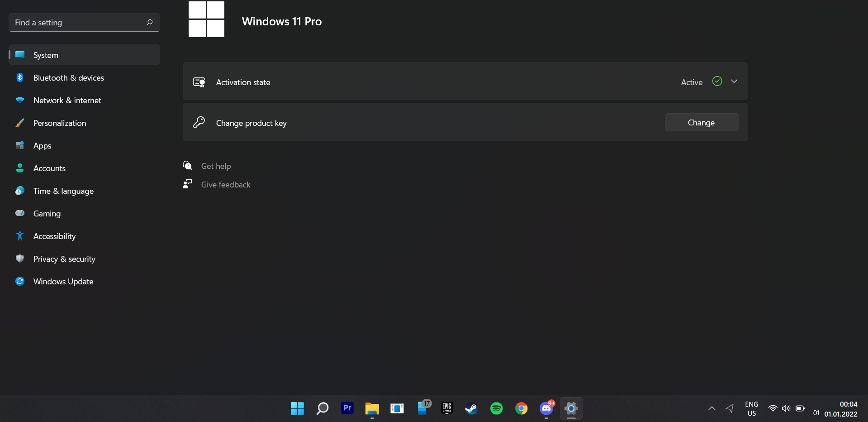Focus the Find a setting search box
Viewport: 868px width, 422px height.
(84, 22)
